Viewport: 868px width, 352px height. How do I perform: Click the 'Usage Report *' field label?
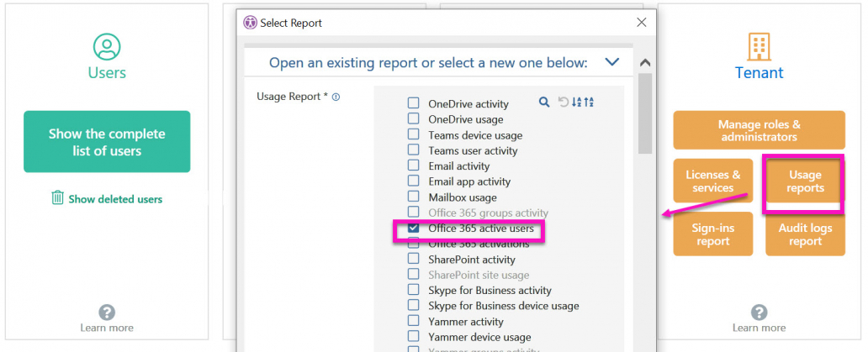point(293,97)
